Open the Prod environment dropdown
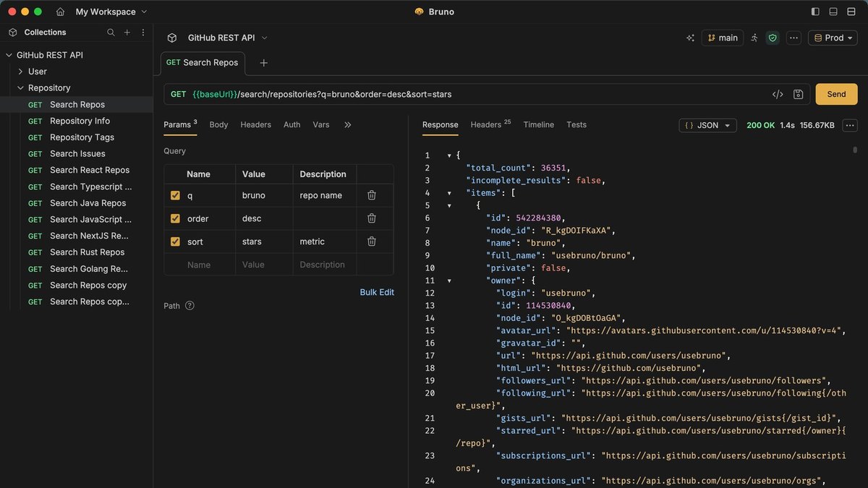Viewport: 868px width, 488px height. click(833, 38)
